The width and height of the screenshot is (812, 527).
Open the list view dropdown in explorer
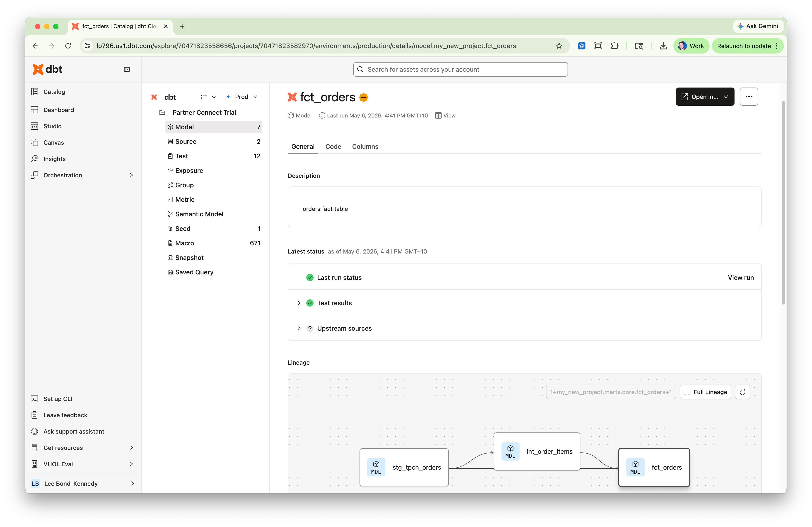[x=208, y=97]
